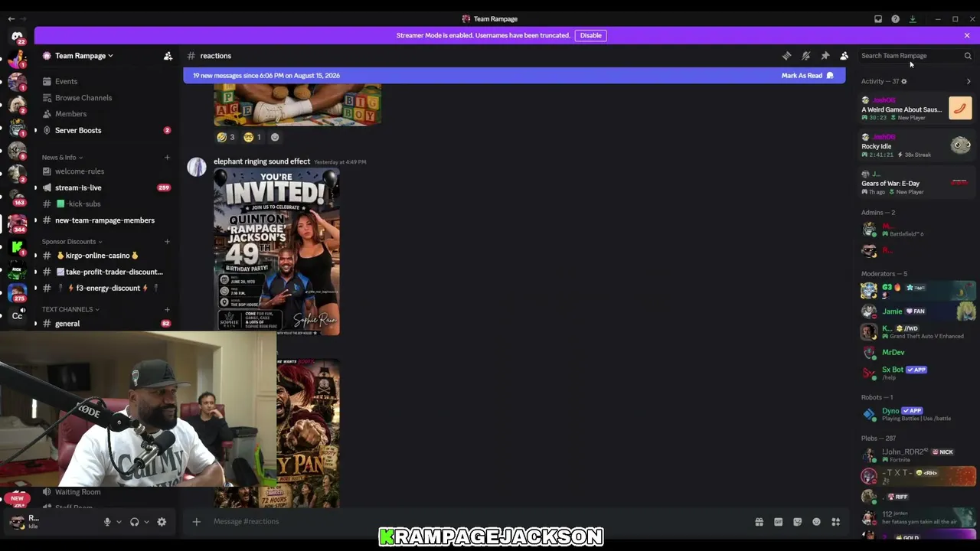Image resolution: width=980 pixels, height=551 pixels.
Task: Toggle the microphone mute button
Action: coord(107,522)
